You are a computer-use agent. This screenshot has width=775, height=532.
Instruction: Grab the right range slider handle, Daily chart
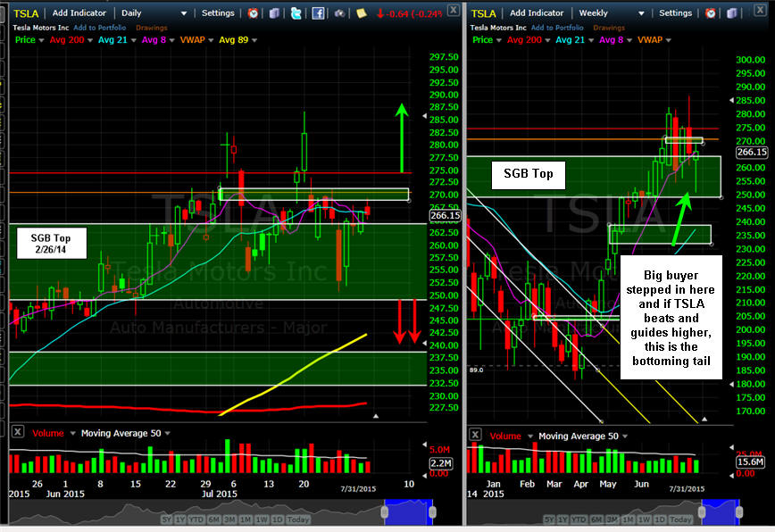[432, 511]
